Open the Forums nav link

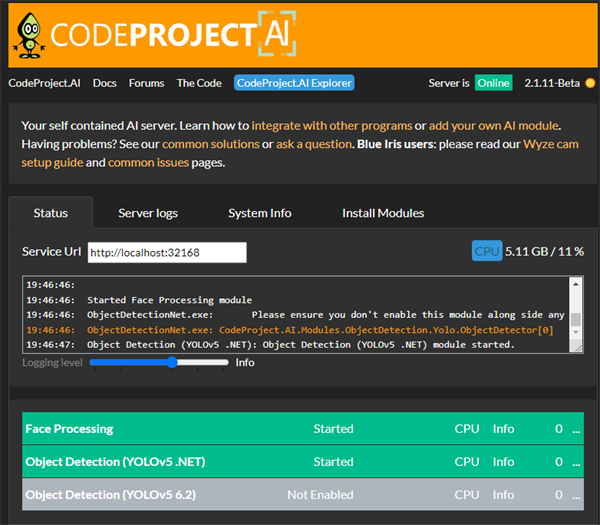(146, 83)
